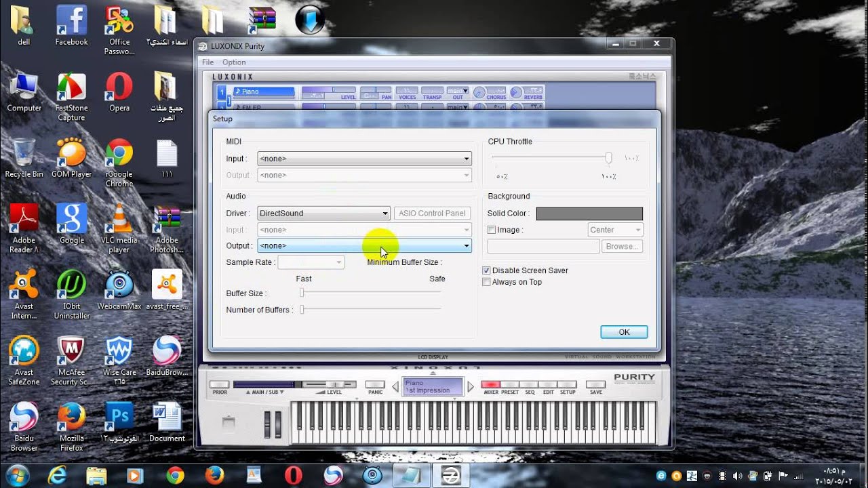Open the Mozilla Firefox desktop shortcut
Screen dimensions: 868x488
tap(71, 427)
